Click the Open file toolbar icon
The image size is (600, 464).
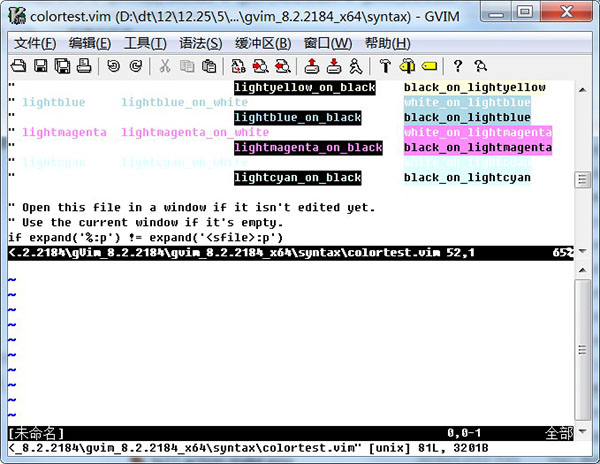[x=18, y=66]
